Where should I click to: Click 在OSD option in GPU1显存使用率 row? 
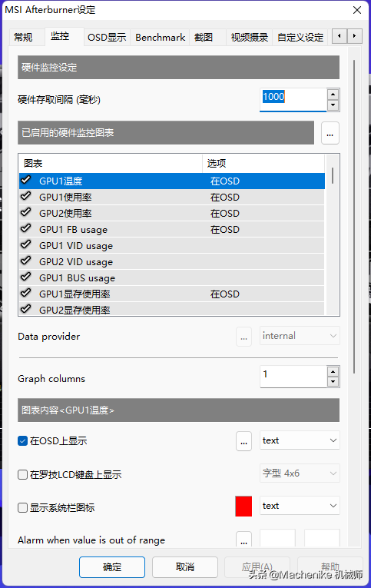[225, 294]
